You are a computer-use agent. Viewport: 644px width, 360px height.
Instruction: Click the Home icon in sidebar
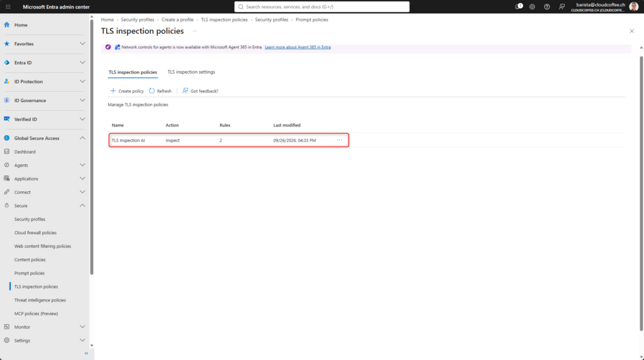(x=6, y=25)
